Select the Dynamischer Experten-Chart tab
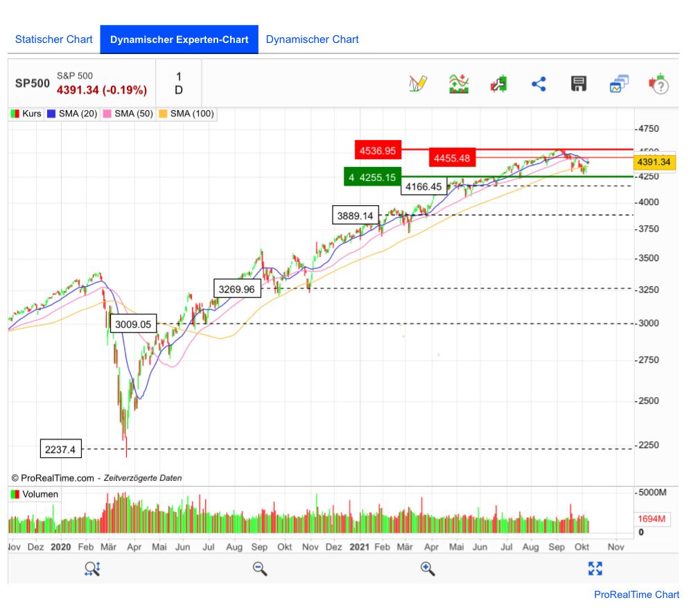The image size is (691, 616). point(179,39)
